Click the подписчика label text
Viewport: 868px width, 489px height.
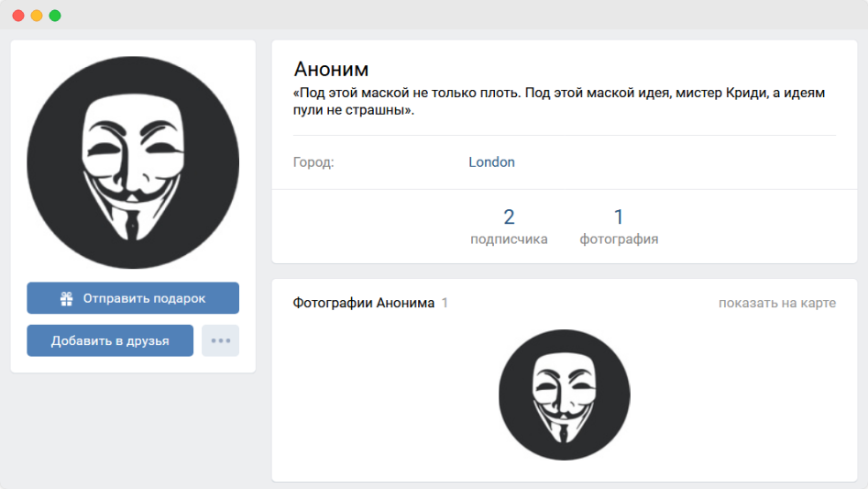click(x=509, y=239)
